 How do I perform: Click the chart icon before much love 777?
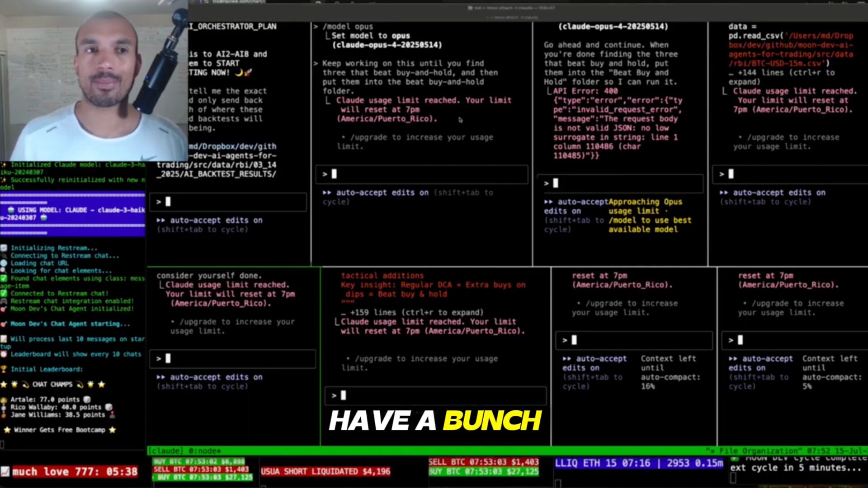pos(5,472)
